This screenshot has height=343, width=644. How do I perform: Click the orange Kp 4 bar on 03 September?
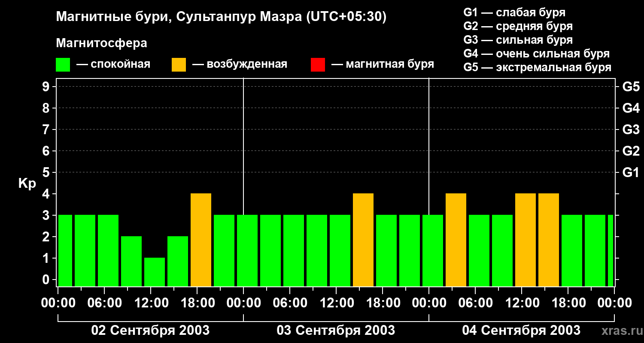(363, 240)
